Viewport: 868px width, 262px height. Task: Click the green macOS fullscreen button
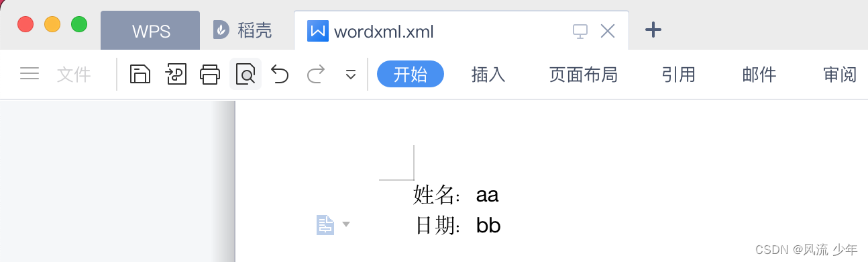click(79, 25)
